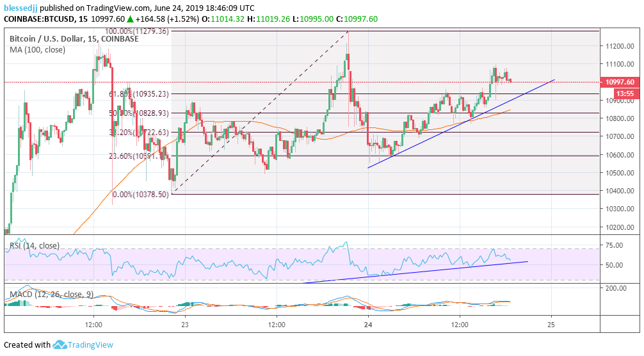Click the TradingView cloud logo icon

(x=60, y=344)
